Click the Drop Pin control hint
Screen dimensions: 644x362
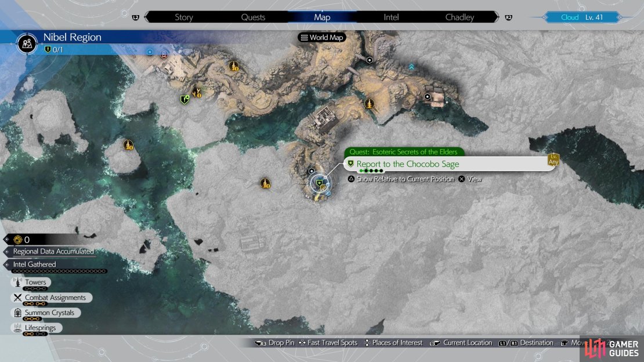[x=274, y=343]
